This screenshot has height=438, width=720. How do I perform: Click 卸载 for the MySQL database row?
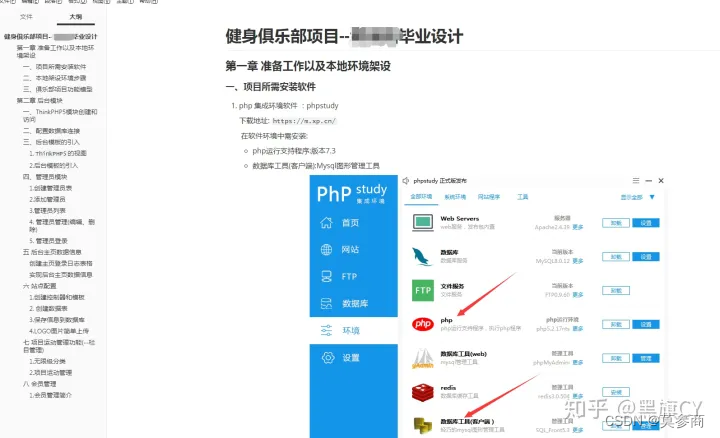coord(616,257)
